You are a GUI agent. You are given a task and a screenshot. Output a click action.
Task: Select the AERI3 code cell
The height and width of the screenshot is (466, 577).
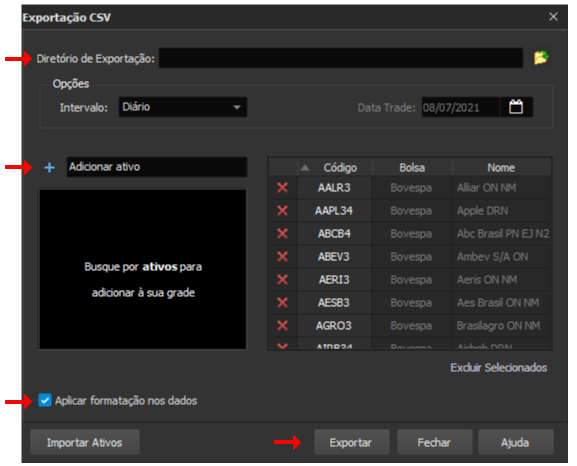point(334,279)
